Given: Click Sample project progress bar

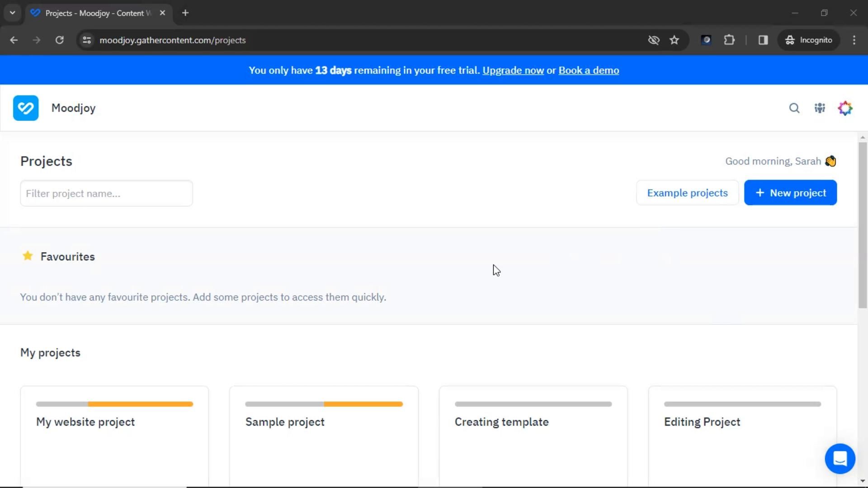Looking at the screenshot, I should [324, 404].
